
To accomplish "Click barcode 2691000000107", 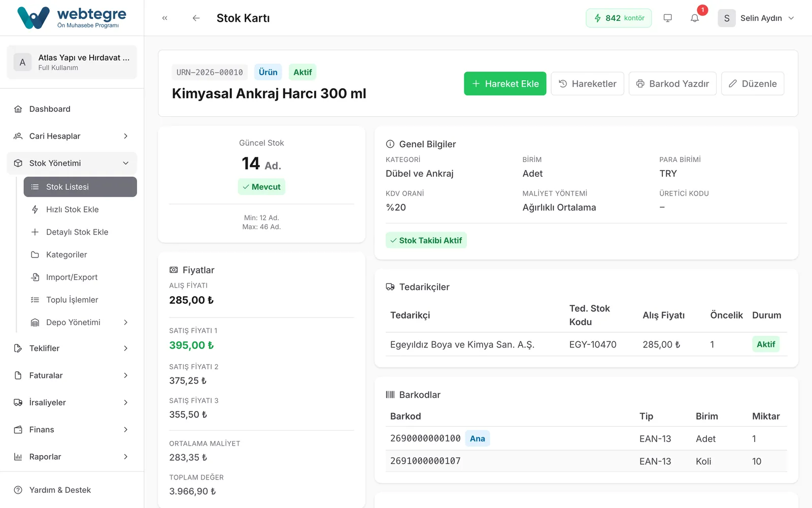I will pos(425,461).
